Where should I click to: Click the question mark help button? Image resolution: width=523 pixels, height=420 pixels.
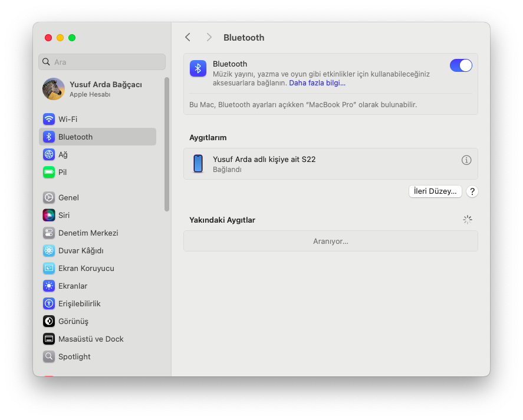click(x=472, y=191)
